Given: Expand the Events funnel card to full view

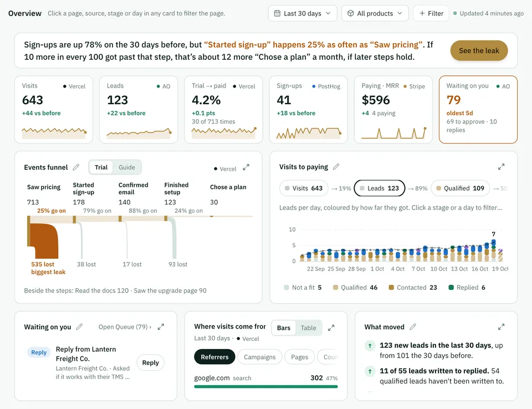Looking at the screenshot, I should pyautogui.click(x=246, y=167).
